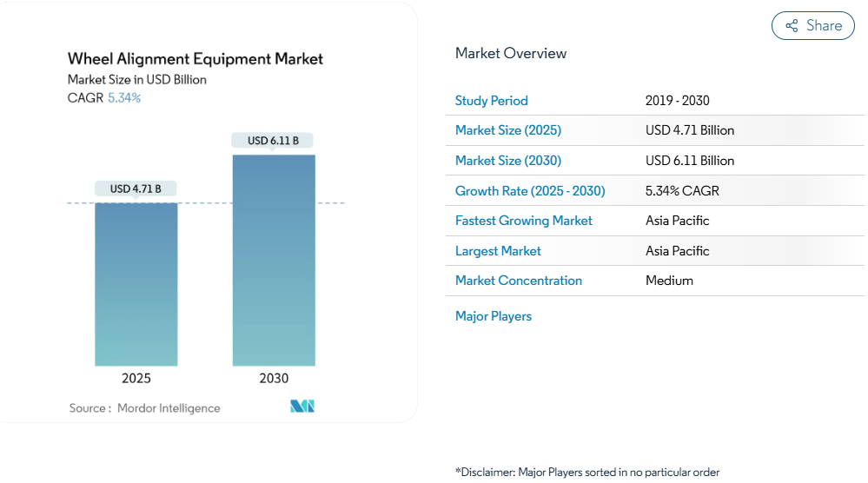
Task: Click the Growth Rate (2025 - 2030) label
Action: click(529, 191)
